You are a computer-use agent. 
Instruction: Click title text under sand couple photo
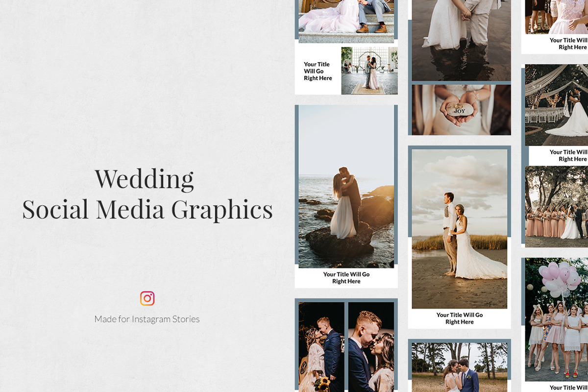coord(460,318)
